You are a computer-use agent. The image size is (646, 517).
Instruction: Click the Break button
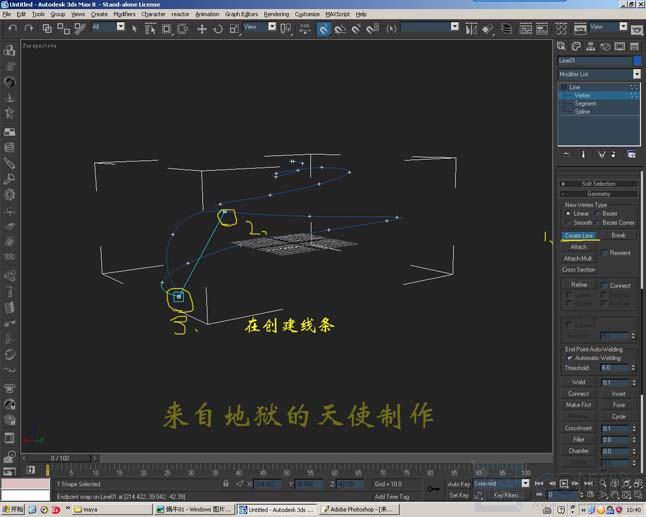pos(618,235)
